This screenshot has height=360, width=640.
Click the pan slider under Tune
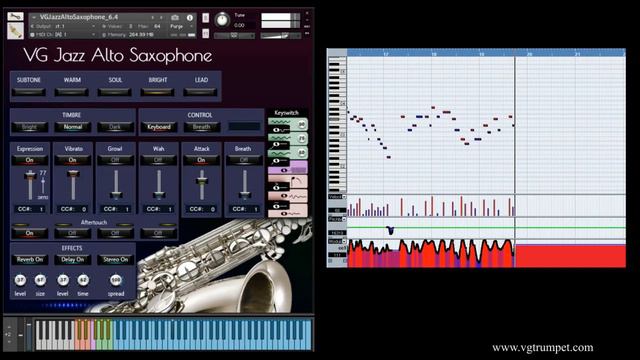click(x=234, y=36)
